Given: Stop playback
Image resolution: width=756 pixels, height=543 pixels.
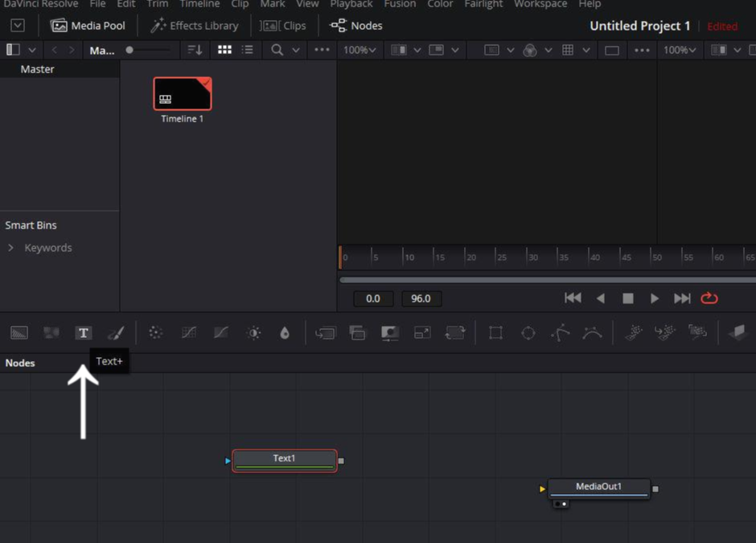Looking at the screenshot, I should (628, 298).
